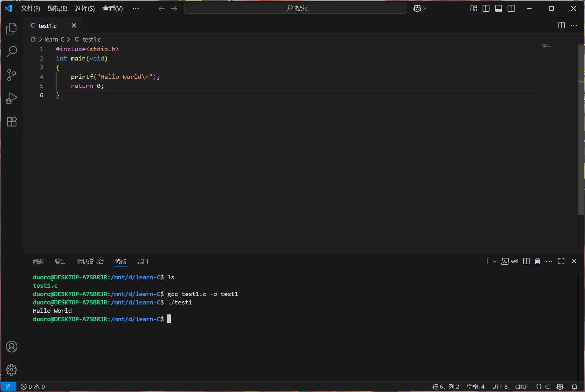Switch to the 端口 panel tab
Screen dimensions: 585x392
[143, 261]
